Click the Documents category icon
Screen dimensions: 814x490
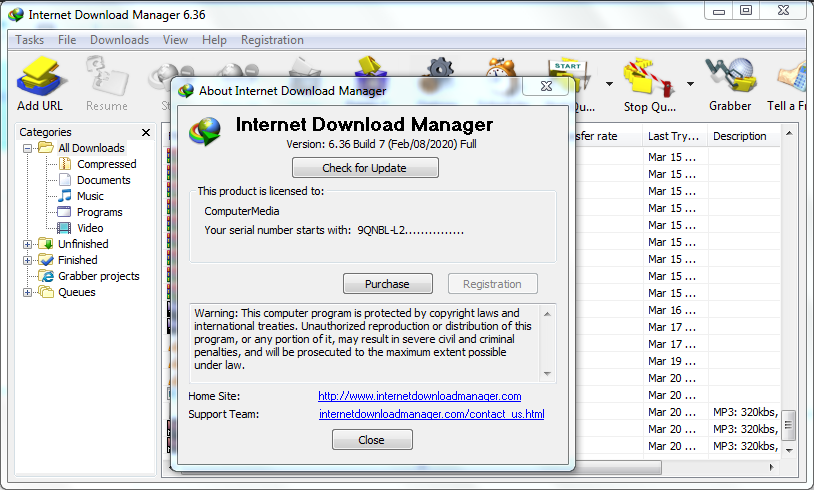(x=65, y=180)
